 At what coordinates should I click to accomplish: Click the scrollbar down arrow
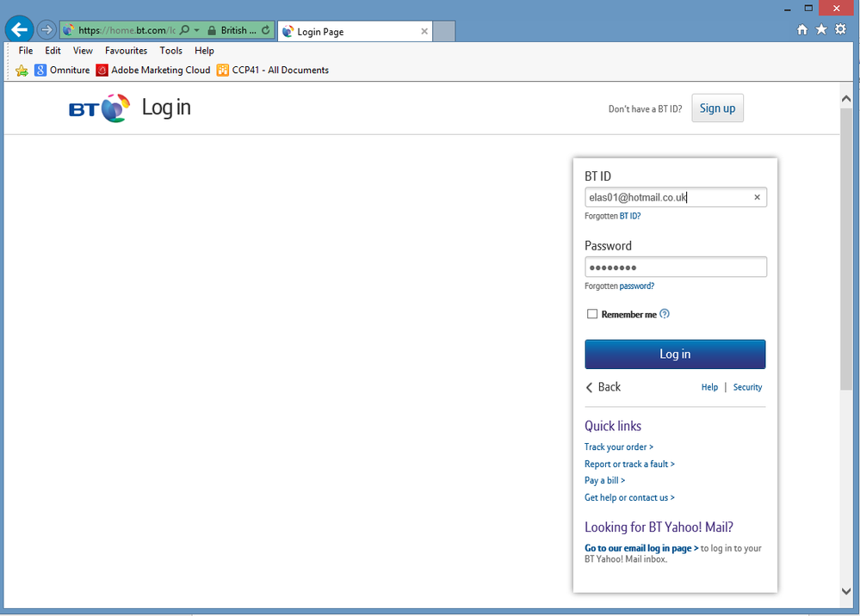[x=845, y=591]
